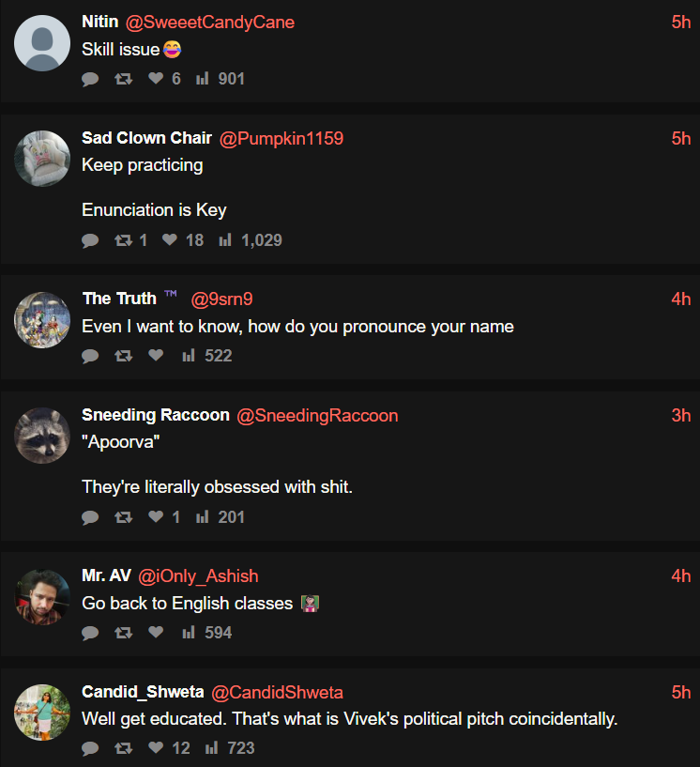Open @SweeetCandyCane profile handle
The height and width of the screenshot is (767, 700).
[x=210, y=23]
